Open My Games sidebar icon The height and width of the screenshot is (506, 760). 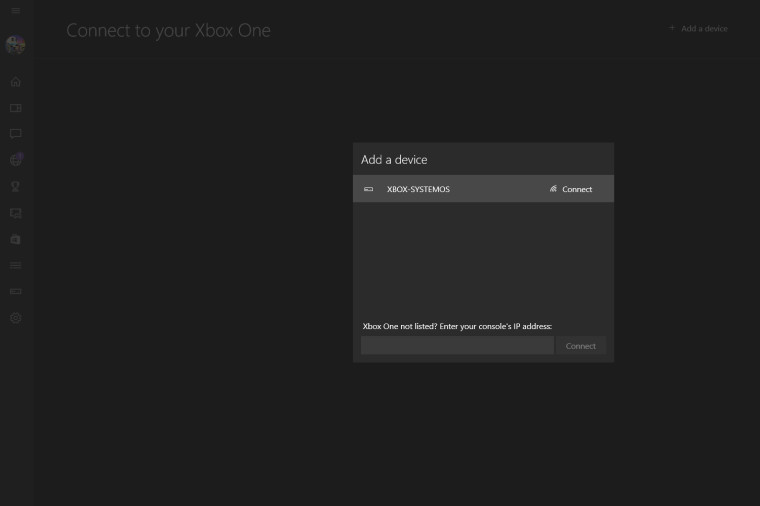pos(16,108)
